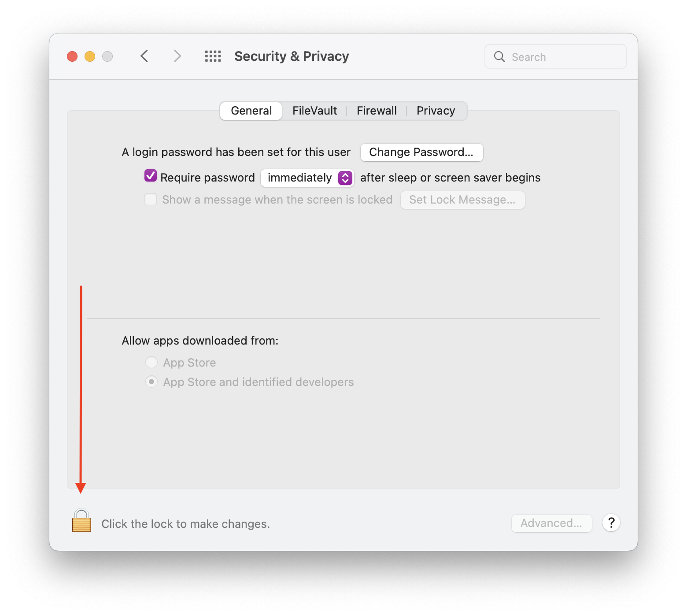Image resolution: width=687 pixels, height=616 pixels.
Task: Open the show-all preferences grid icon
Action: 213,56
